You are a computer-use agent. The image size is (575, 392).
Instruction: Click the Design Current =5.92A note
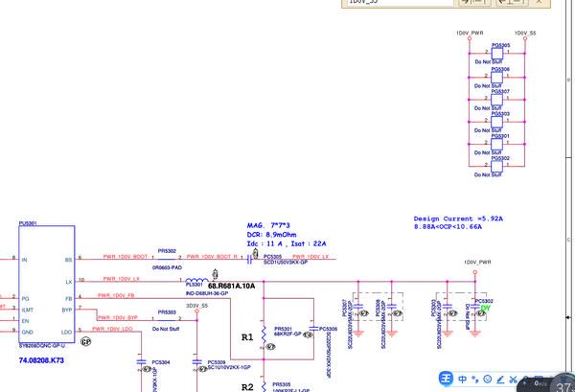pos(458,219)
